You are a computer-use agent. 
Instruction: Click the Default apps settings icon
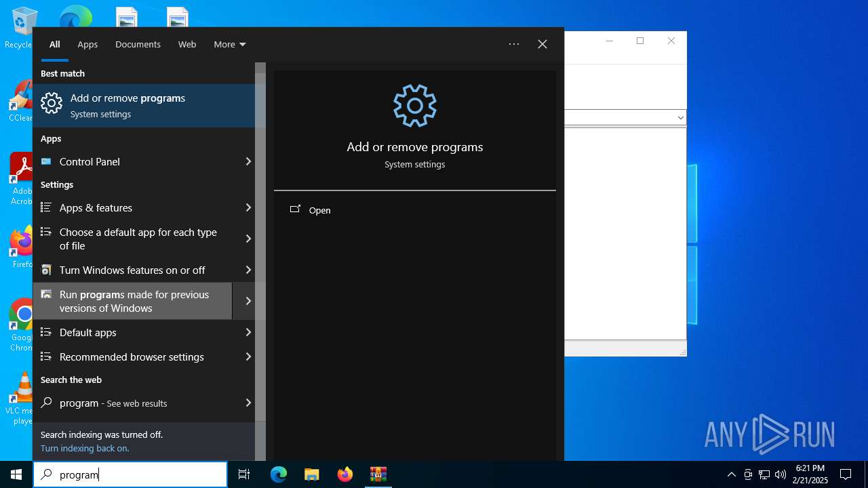(46, 332)
